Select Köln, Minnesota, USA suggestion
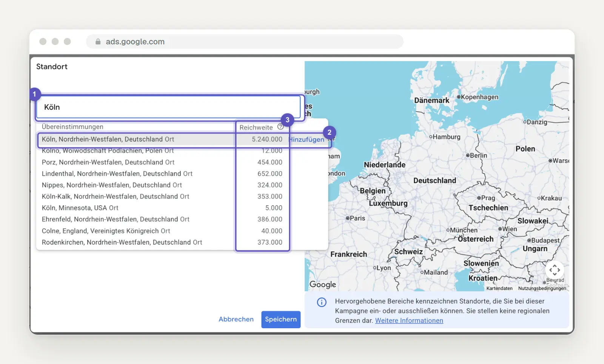This screenshot has width=604, height=364. [80, 208]
